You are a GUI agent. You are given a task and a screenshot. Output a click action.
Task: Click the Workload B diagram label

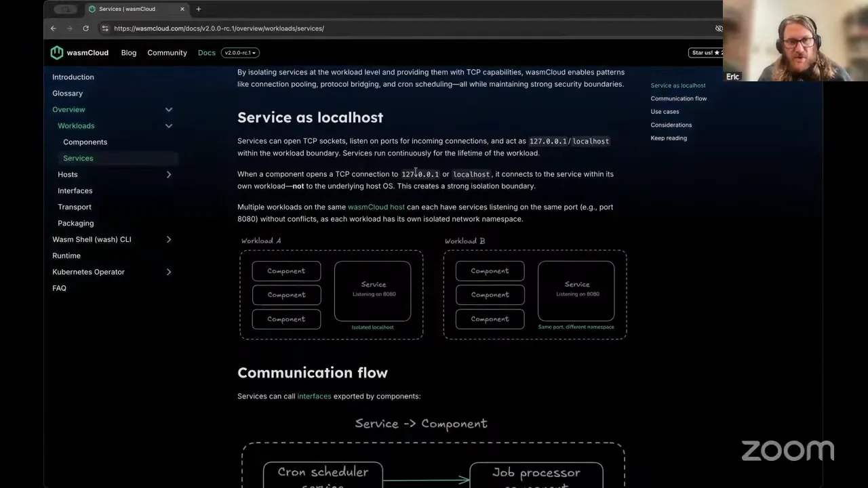click(465, 241)
